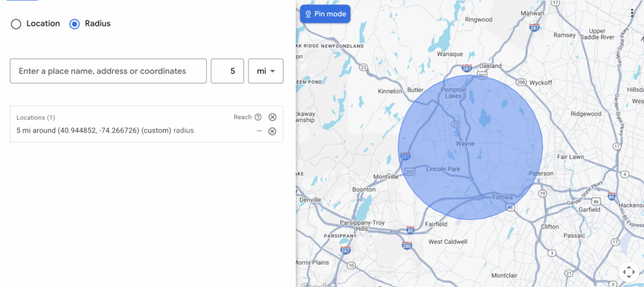
Task: Click the Paterson city label on map
Action: [541, 173]
